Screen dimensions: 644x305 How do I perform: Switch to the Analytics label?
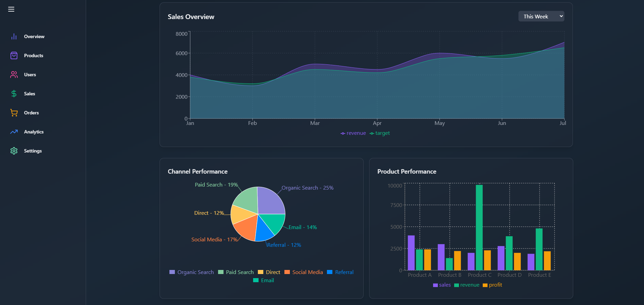[x=34, y=132]
